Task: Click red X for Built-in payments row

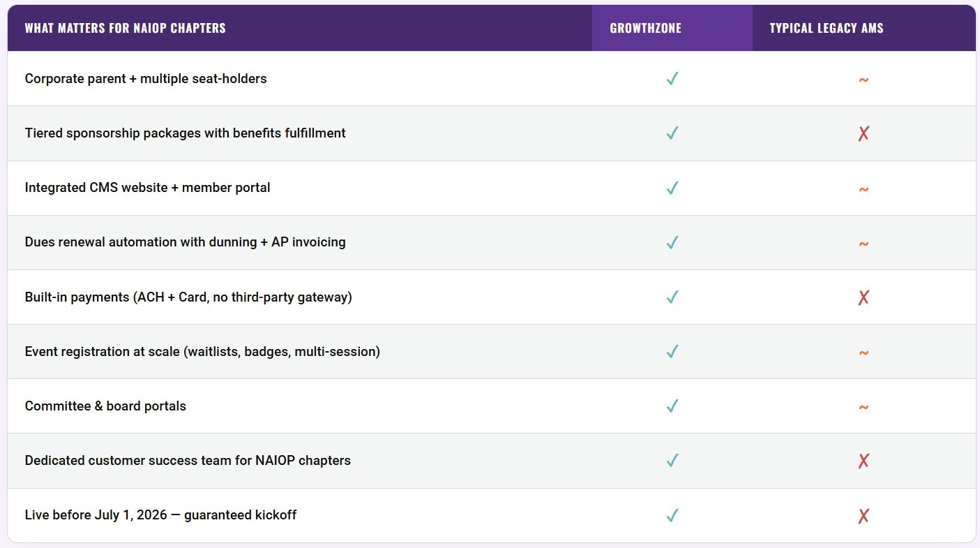Action: pos(864,297)
